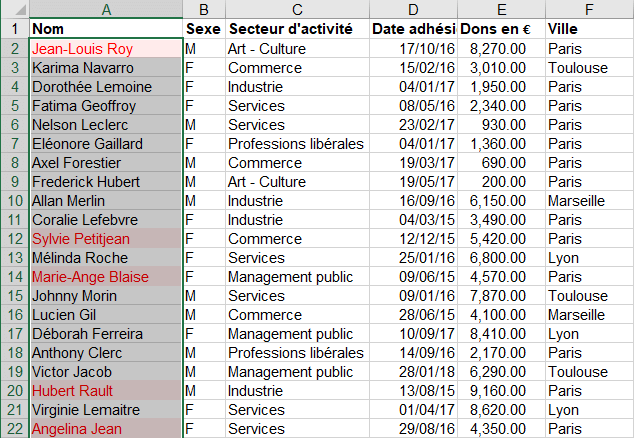The image size is (634, 438).
Task: Select the column F header
Action: (589, 9)
